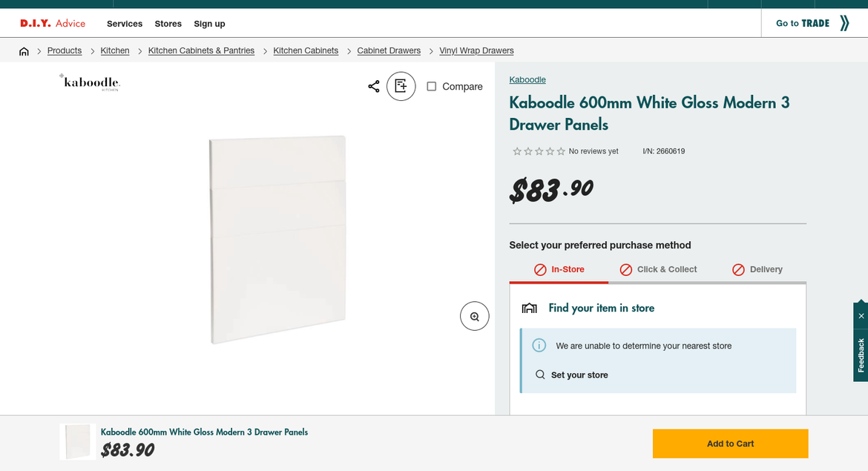Click the first rating star

click(x=517, y=151)
